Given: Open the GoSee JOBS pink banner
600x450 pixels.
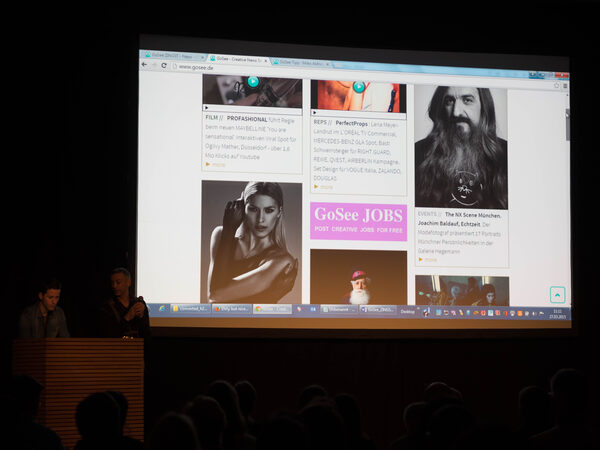Looking at the screenshot, I should [x=359, y=222].
